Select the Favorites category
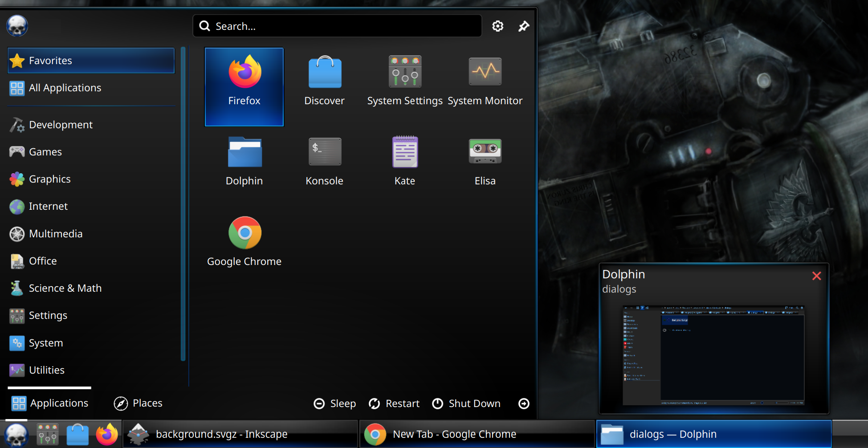868x448 pixels. 91,61
